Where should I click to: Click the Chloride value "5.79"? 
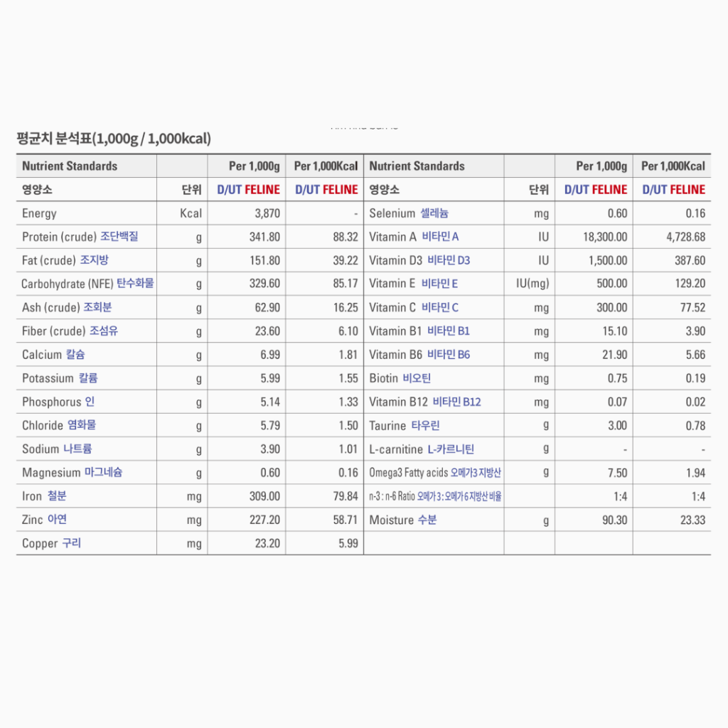270,426
